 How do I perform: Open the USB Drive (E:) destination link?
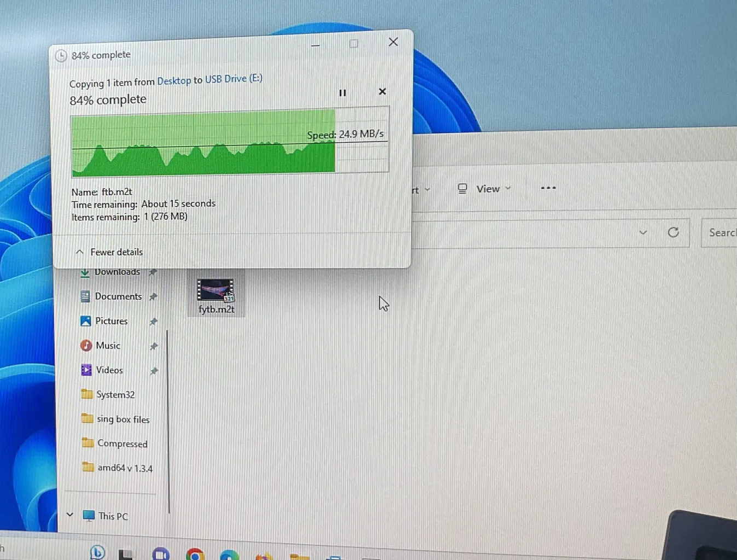pyautogui.click(x=234, y=79)
